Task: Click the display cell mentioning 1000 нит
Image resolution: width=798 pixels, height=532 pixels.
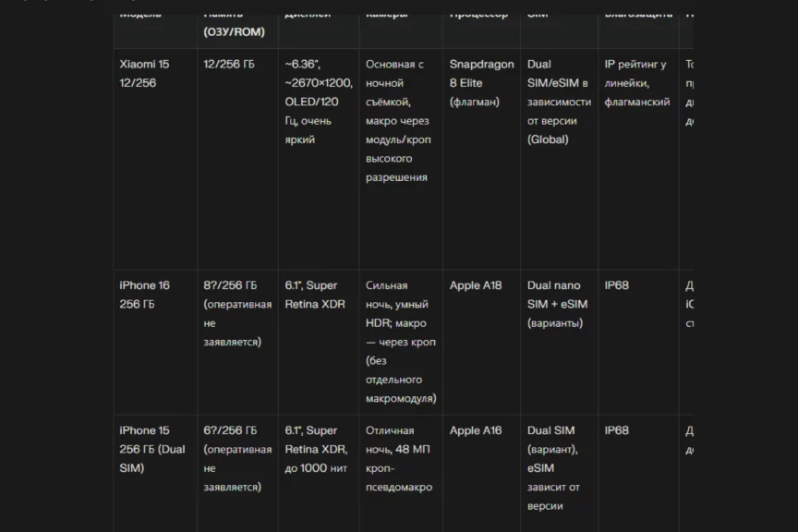Action: click(x=316, y=449)
